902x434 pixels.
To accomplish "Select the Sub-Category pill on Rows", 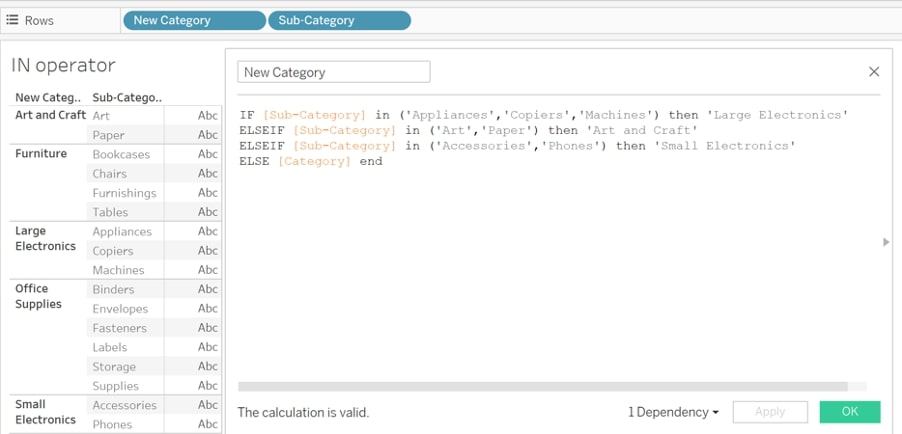I will pos(339,20).
